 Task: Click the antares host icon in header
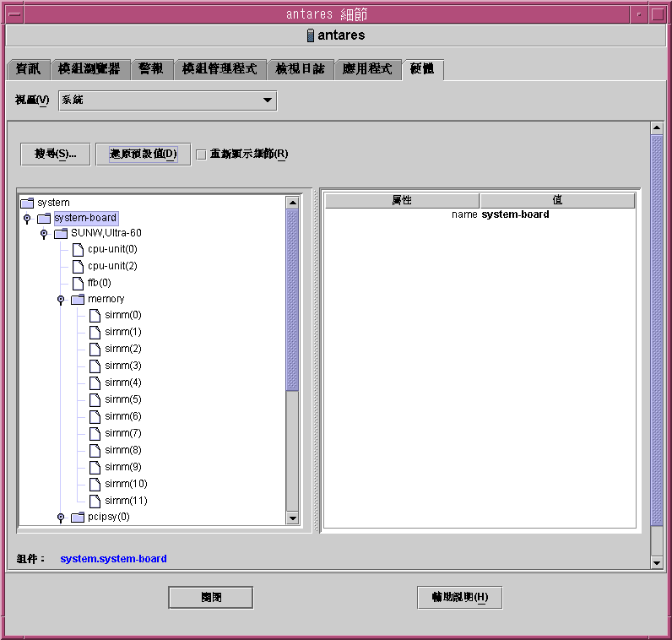pos(311,35)
